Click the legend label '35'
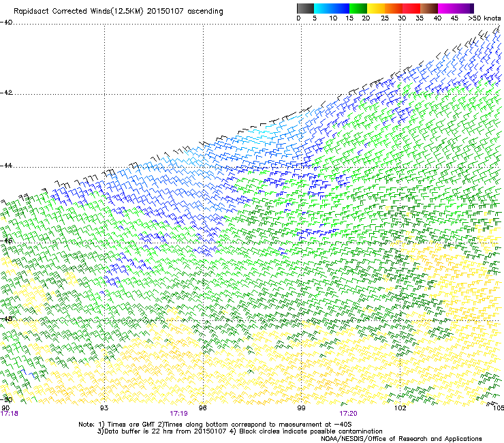The width and height of the screenshot is (504, 443). coord(420,18)
